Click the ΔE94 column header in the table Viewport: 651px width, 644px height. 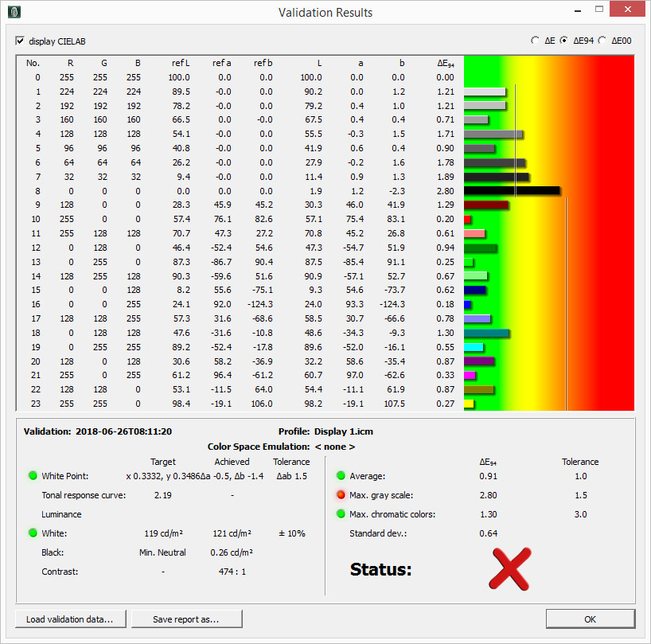tap(445, 63)
